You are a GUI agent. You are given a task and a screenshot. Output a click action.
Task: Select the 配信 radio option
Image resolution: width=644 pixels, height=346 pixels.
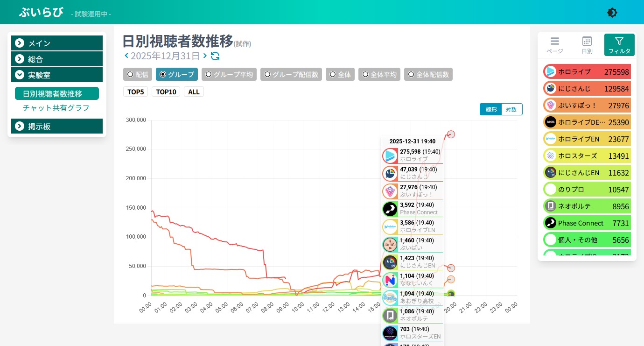pyautogui.click(x=138, y=74)
